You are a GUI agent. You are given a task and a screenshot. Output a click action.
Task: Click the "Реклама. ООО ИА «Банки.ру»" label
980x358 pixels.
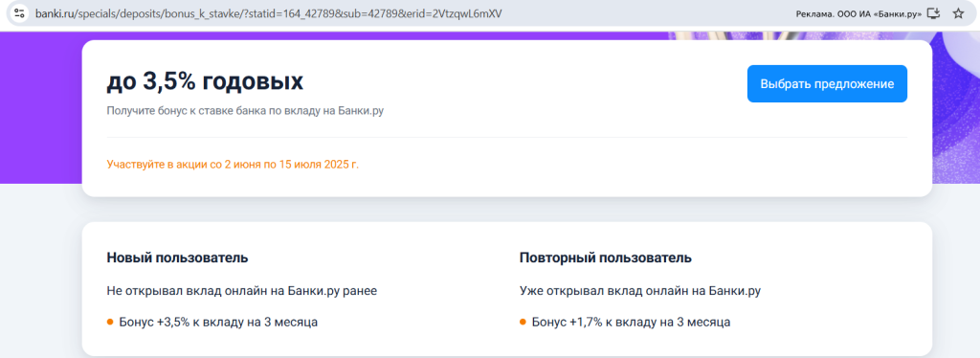click(858, 13)
